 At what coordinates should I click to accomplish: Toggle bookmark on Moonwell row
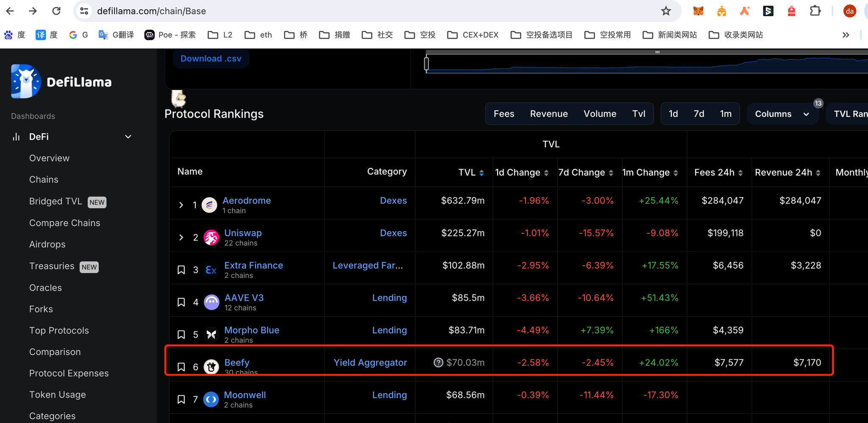point(181,399)
